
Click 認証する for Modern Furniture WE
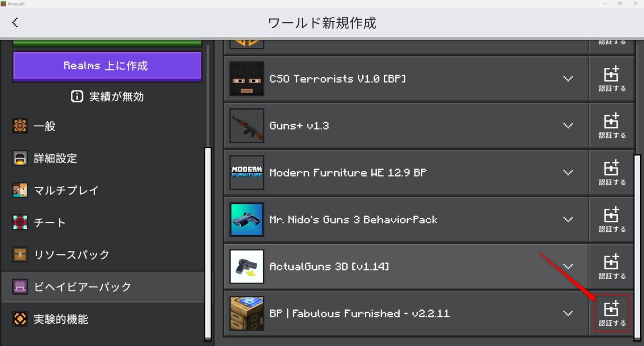pos(611,172)
